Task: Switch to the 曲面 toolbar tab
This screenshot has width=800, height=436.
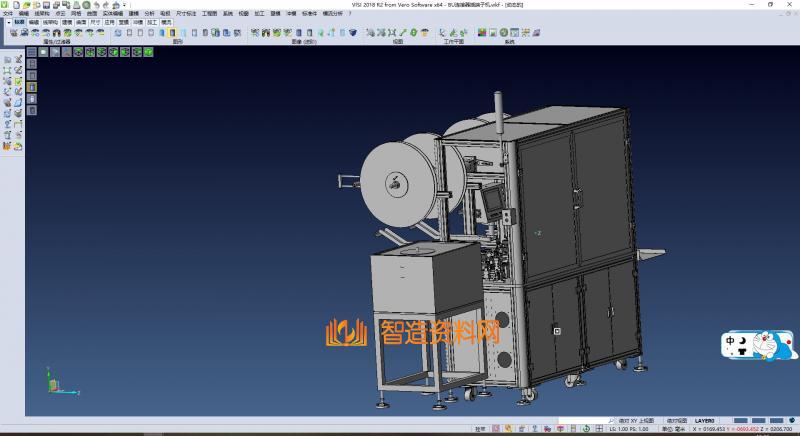Action: (x=81, y=21)
